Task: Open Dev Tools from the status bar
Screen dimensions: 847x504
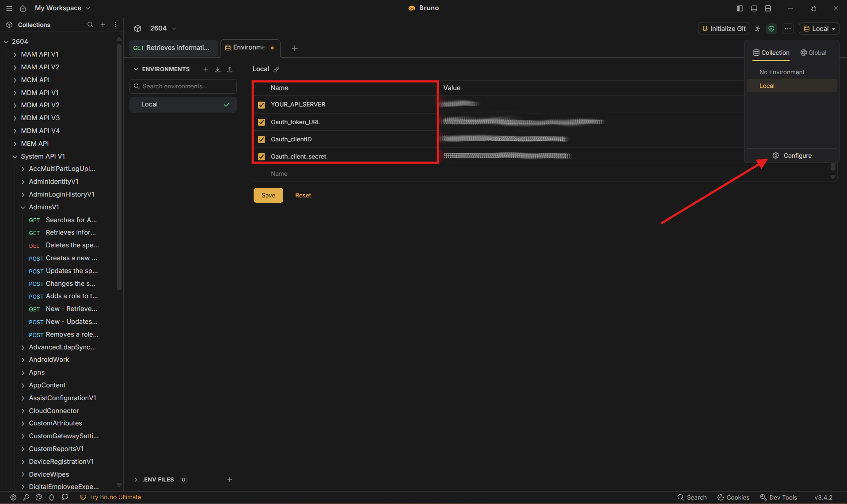Action: tap(779, 497)
